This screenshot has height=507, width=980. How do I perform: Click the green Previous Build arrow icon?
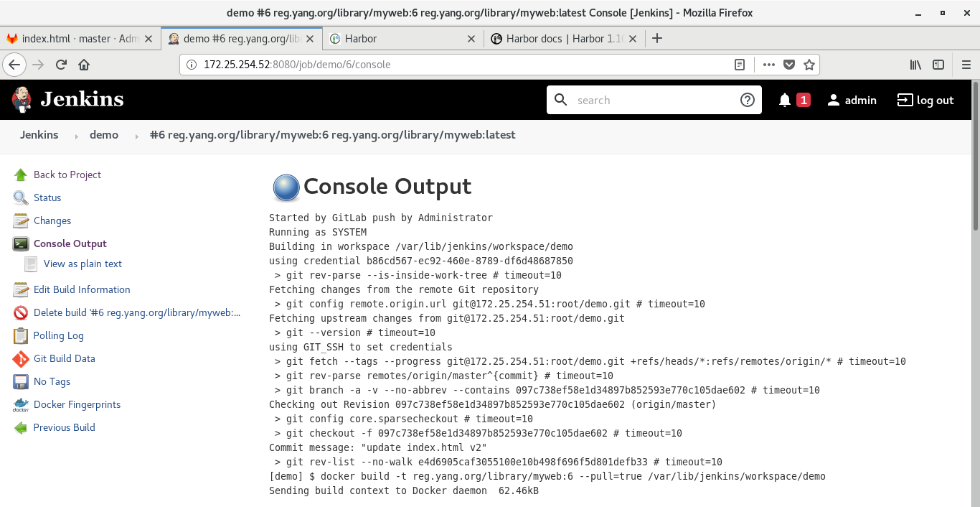pyautogui.click(x=21, y=427)
